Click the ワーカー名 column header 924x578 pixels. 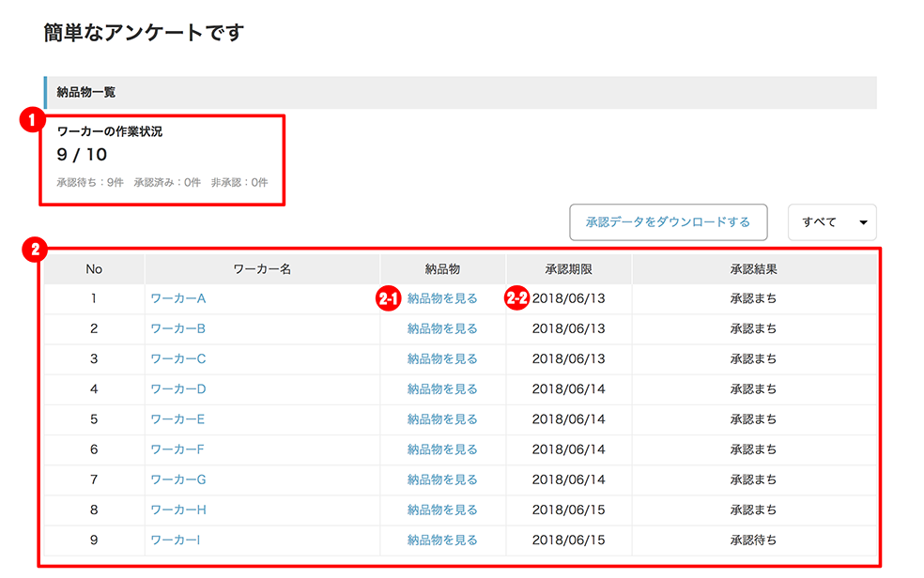click(262, 269)
